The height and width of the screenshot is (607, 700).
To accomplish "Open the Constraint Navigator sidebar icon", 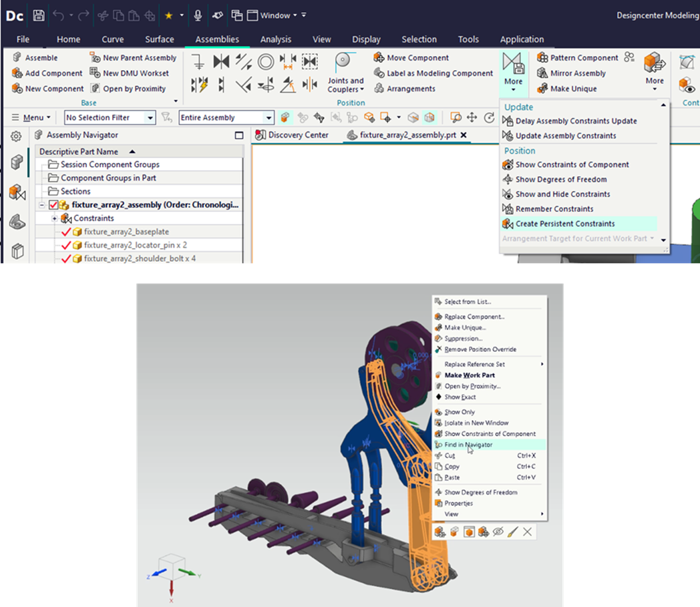I will pyautogui.click(x=17, y=193).
